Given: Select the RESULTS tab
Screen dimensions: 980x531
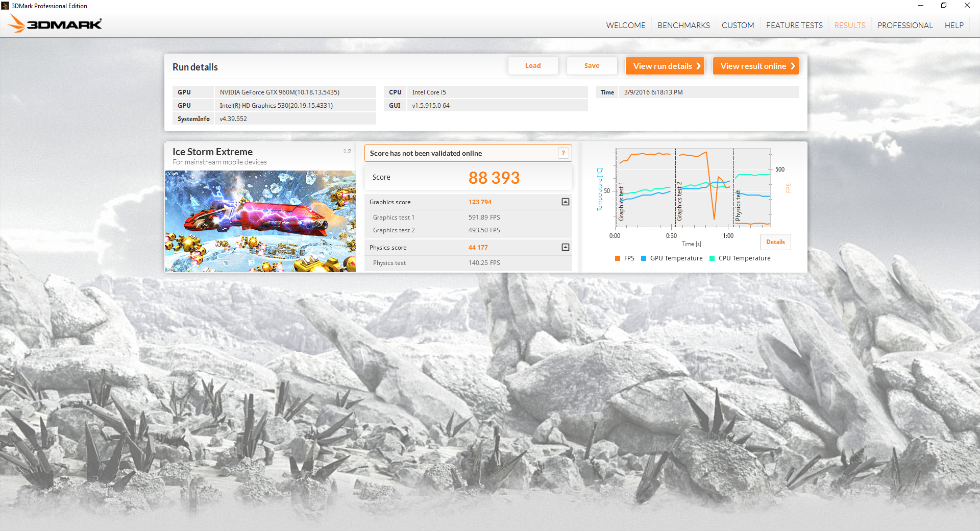Looking at the screenshot, I should [x=850, y=25].
